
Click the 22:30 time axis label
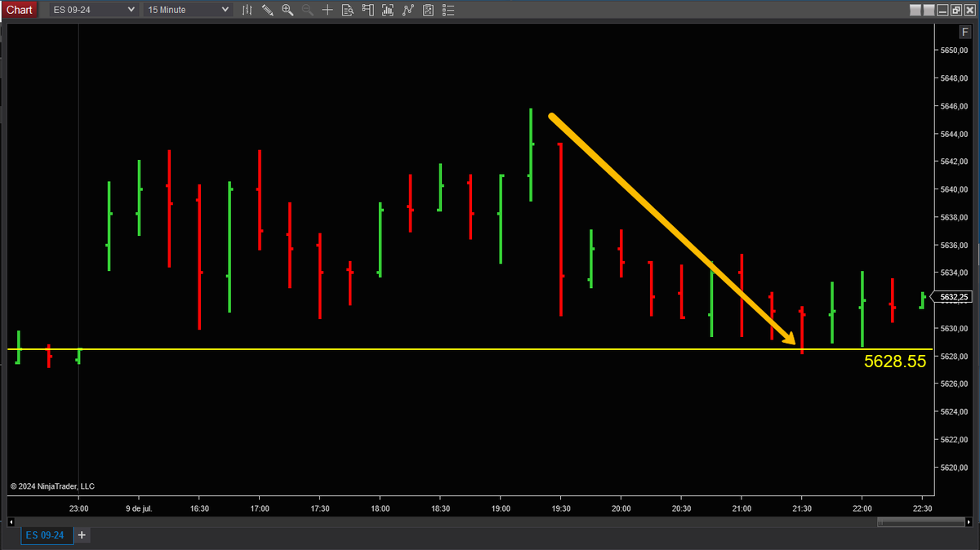[x=922, y=508]
